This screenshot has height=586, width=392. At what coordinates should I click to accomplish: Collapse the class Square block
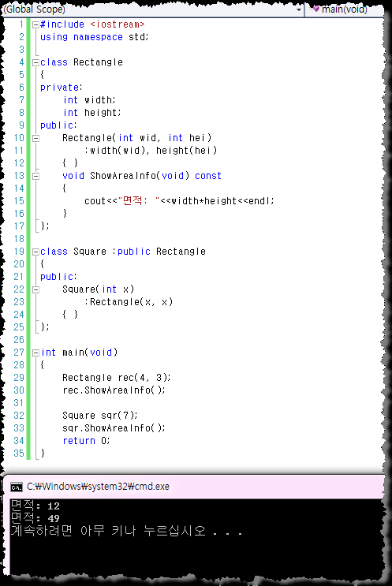tap(35, 252)
